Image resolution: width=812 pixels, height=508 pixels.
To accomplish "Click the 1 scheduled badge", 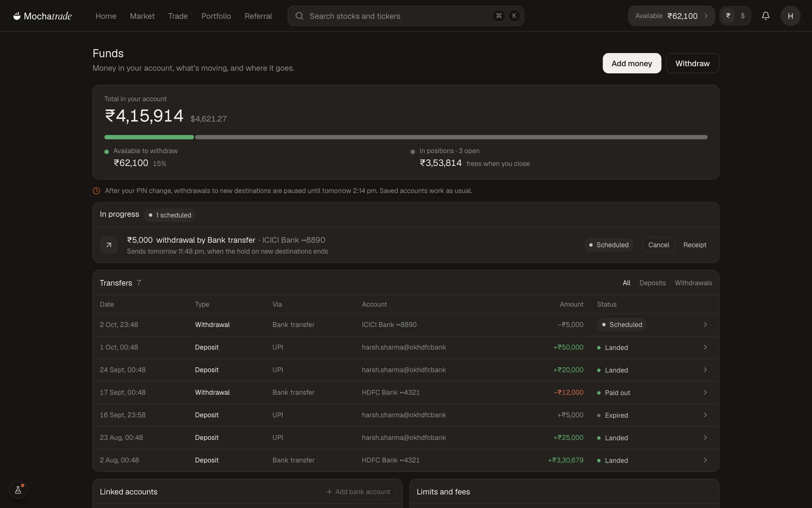I will (170, 215).
